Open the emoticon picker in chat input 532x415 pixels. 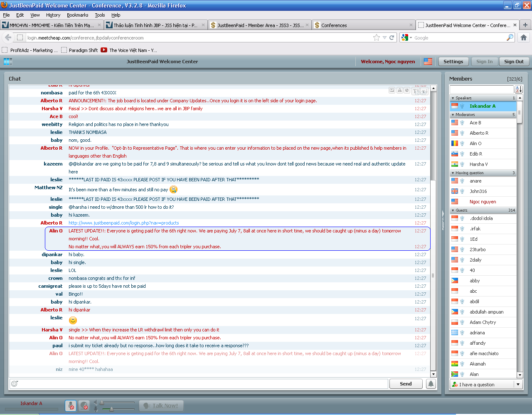(15, 384)
